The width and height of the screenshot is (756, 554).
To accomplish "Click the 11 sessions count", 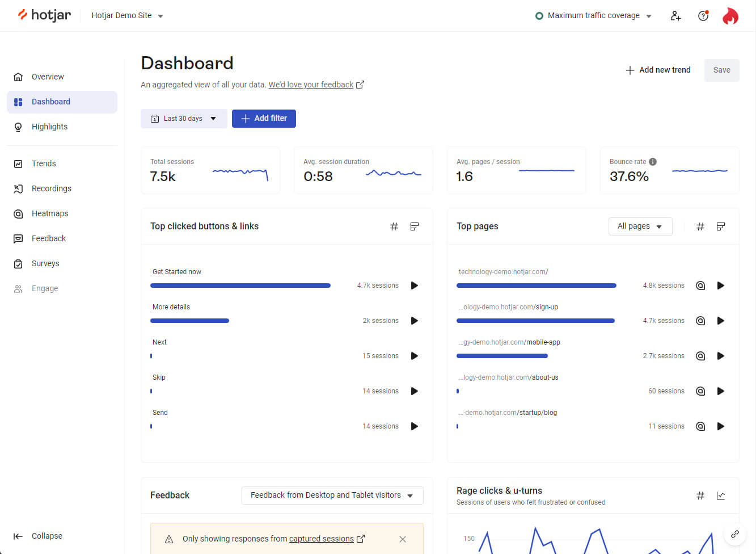I will pyautogui.click(x=666, y=426).
